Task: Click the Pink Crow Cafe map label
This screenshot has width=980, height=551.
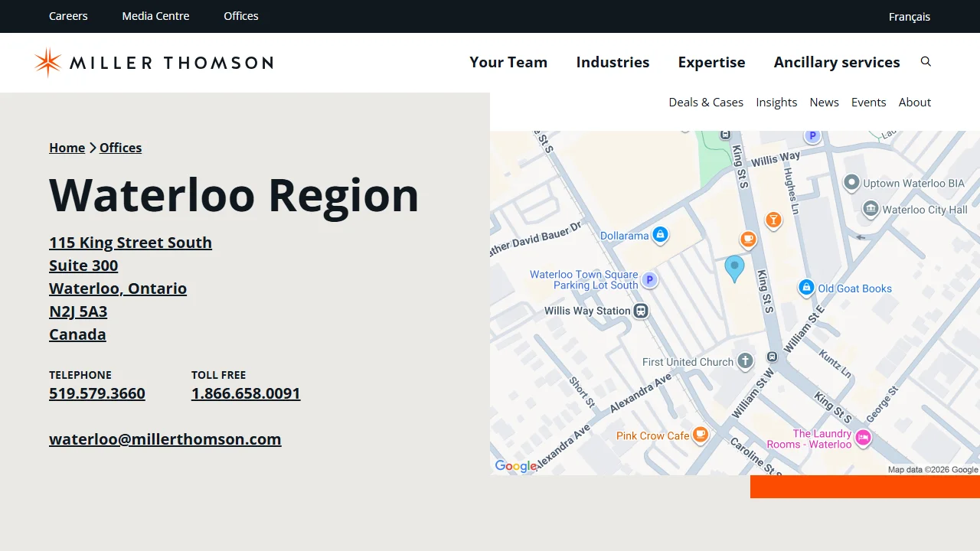Action: coord(653,435)
